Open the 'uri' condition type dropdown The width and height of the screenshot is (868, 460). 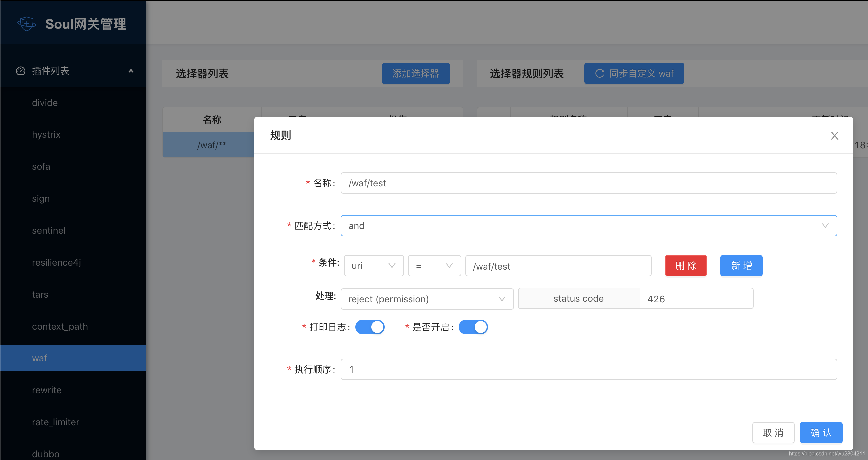[x=373, y=266]
